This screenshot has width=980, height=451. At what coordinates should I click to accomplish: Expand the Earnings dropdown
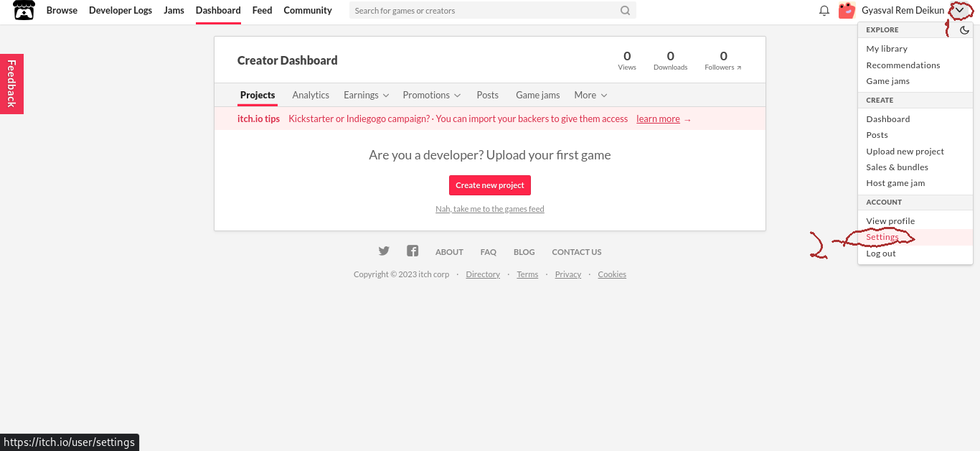367,95
